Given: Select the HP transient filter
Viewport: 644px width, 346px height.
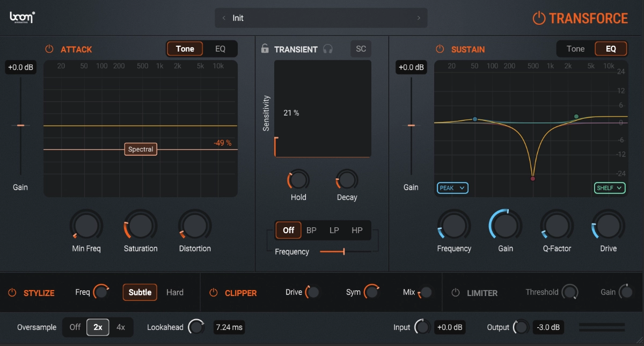Looking at the screenshot, I should (x=357, y=230).
